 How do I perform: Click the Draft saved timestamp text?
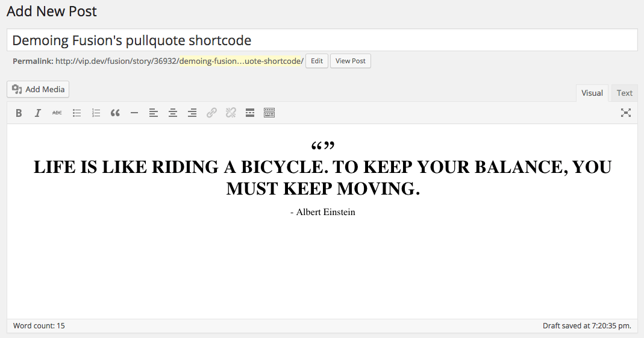coord(587,326)
